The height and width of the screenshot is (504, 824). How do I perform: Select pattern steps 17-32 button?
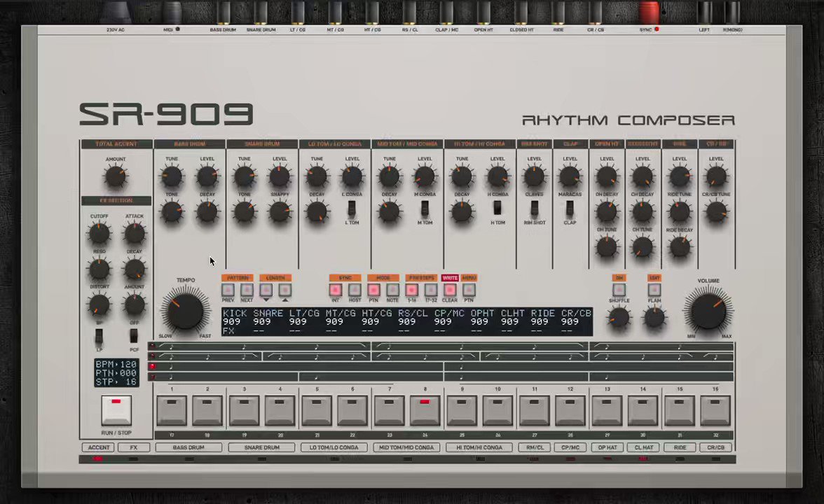coord(431,290)
